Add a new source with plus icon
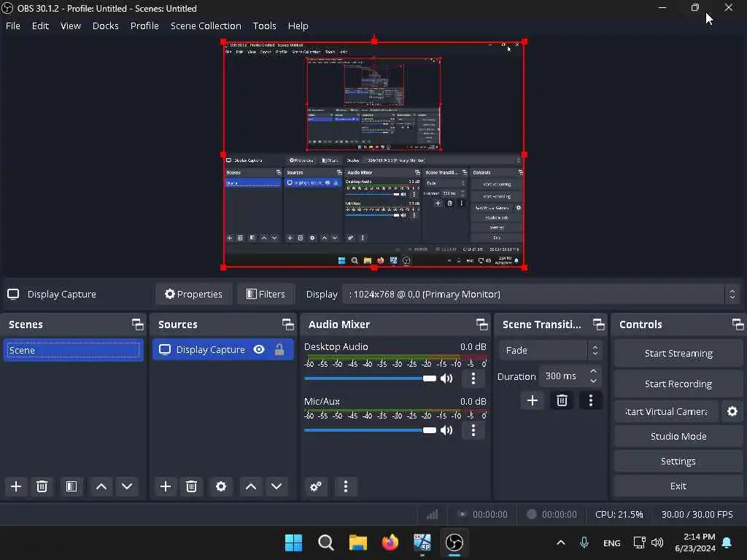Image resolution: width=747 pixels, height=560 pixels. pyautogui.click(x=166, y=486)
